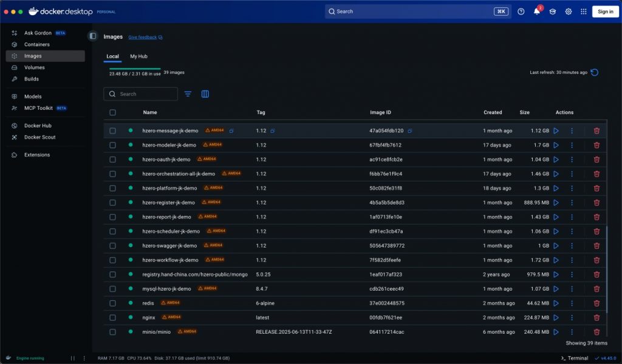
Task: Select the checkbox for hzero-oauth-jk-demo
Action: click(x=112, y=160)
